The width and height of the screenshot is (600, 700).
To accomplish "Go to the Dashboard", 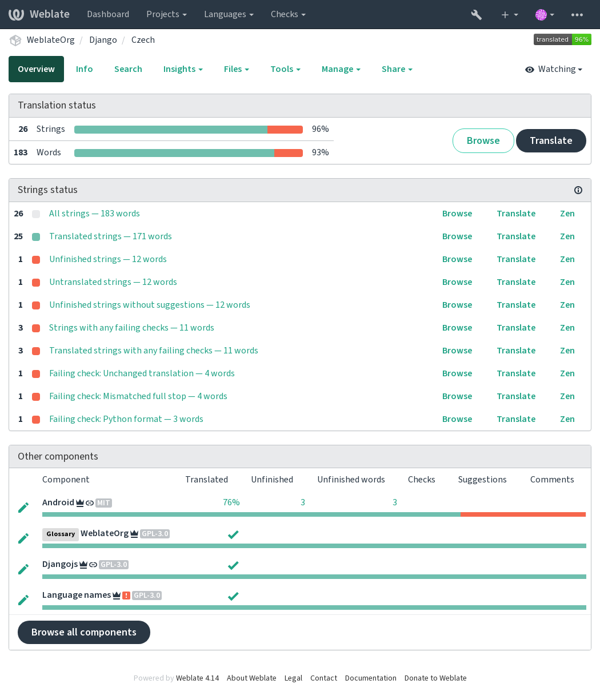I will (108, 14).
